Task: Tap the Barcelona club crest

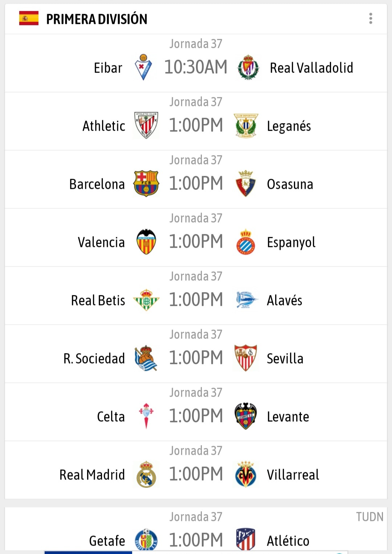Action: click(146, 183)
